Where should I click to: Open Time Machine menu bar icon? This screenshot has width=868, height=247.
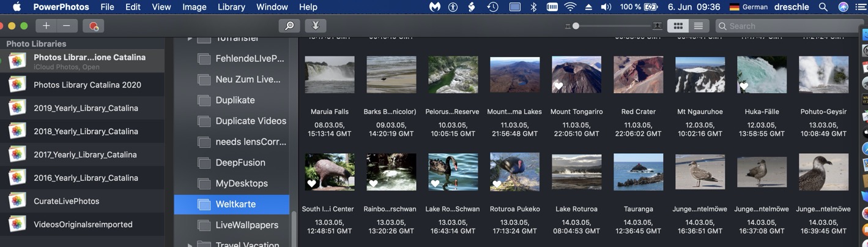coord(492,7)
